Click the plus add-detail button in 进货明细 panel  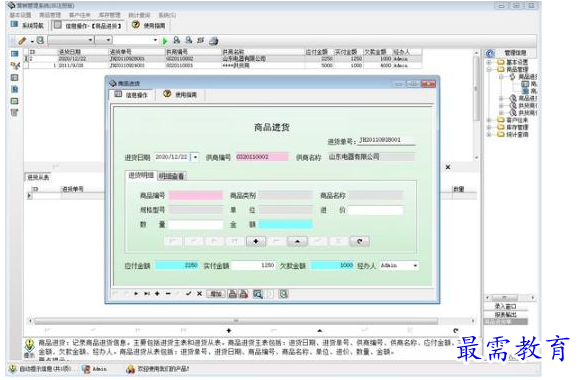point(255,241)
